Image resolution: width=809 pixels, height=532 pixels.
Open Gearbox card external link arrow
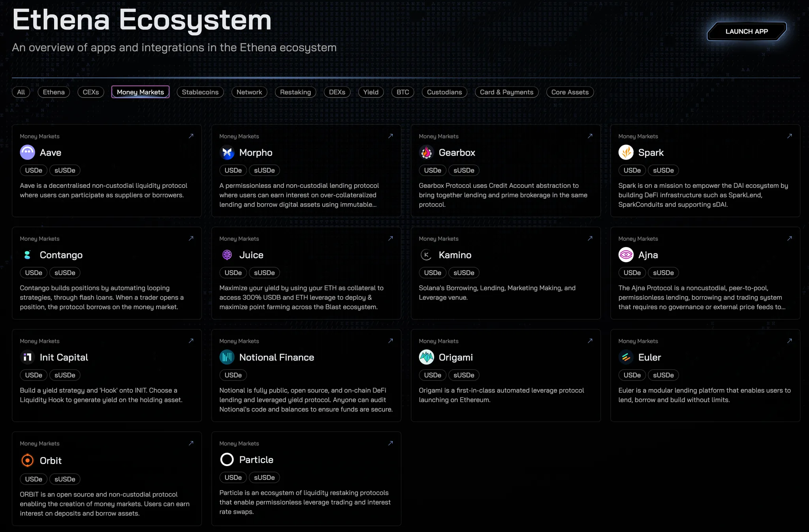(590, 136)
